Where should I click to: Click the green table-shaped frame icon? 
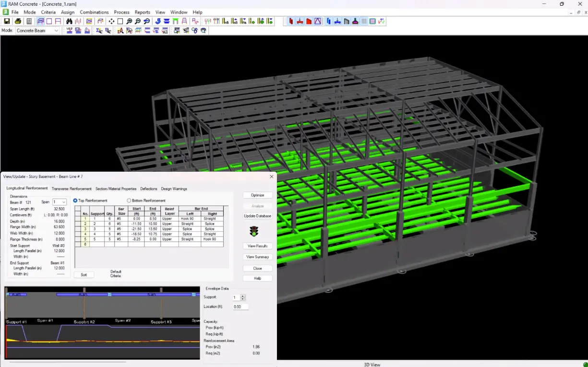[x=175, y=21]
